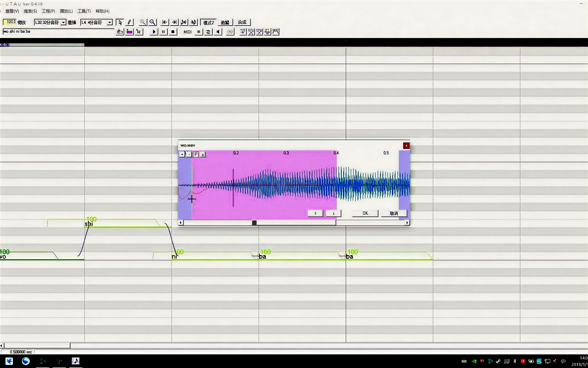Click the insert note icon beside lyric field
This screenshot has height=368, width=588.
(x=120, y=32)
